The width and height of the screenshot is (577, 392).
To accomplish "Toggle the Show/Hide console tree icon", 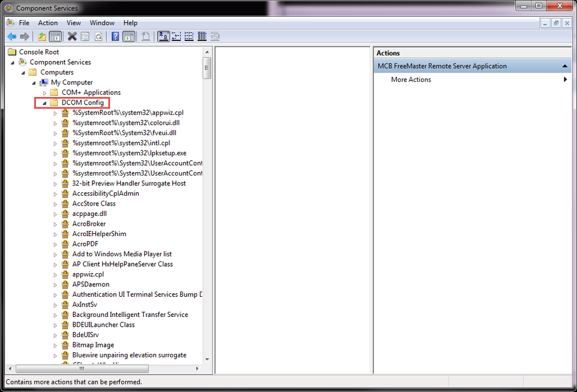I will [55, 36].
